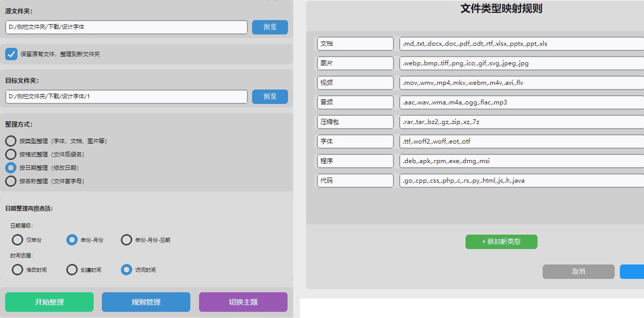Click 添加新类型 button
644x318 pixels.
pyautogui.click(x=501, y=242)
